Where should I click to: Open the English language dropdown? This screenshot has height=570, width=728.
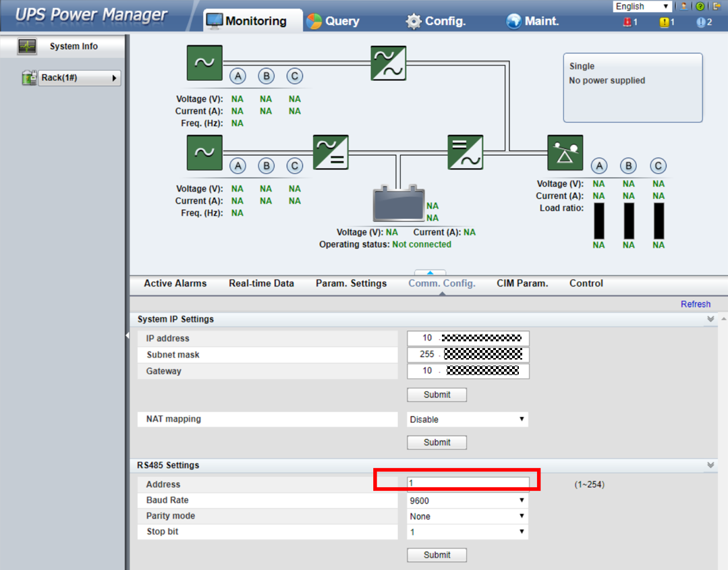tap(642, 6)
